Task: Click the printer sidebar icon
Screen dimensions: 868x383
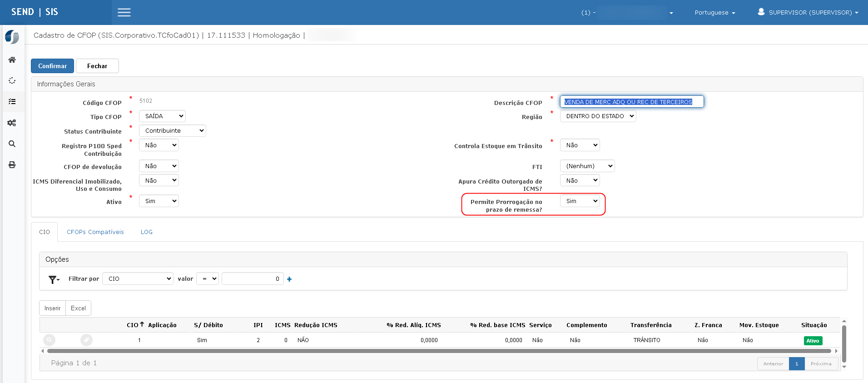Action: (12, 164)
